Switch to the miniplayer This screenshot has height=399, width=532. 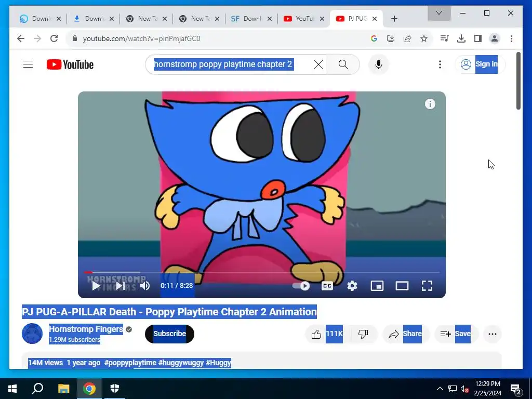pos(377,286)
